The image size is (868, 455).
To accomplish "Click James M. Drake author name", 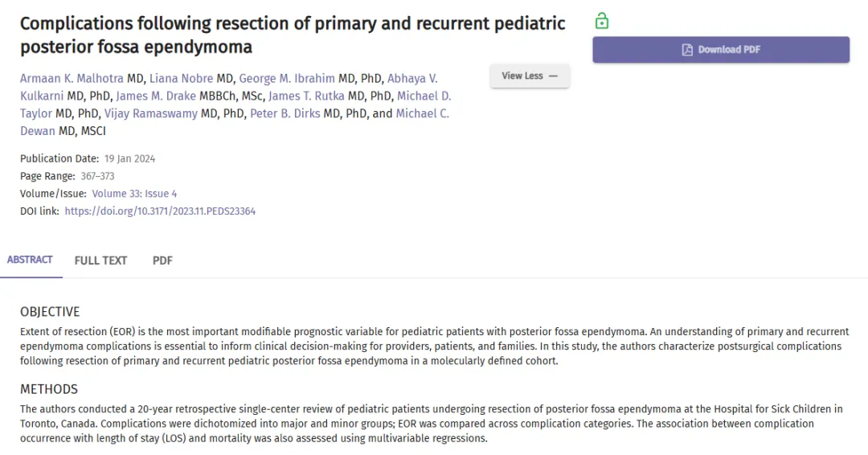I will coord(156,96).
